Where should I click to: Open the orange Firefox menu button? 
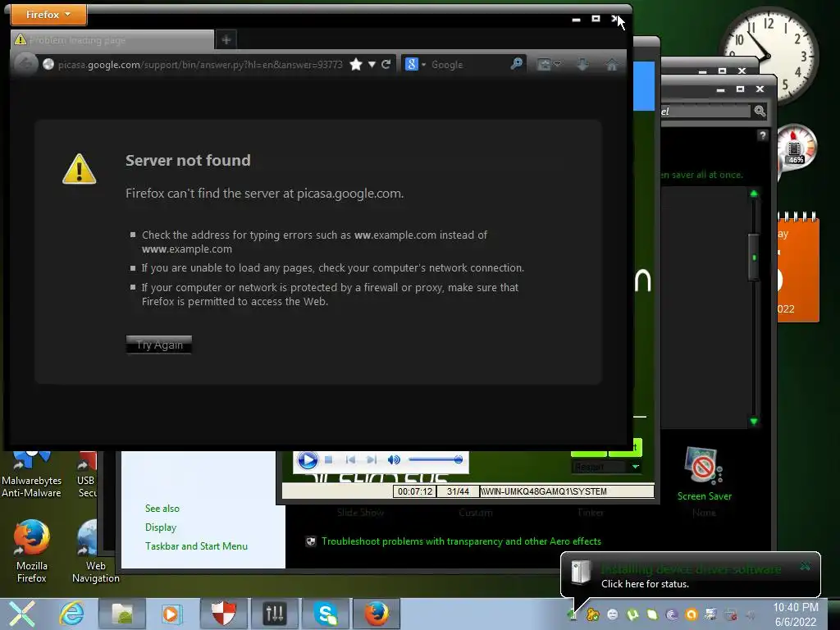[48, 15]
